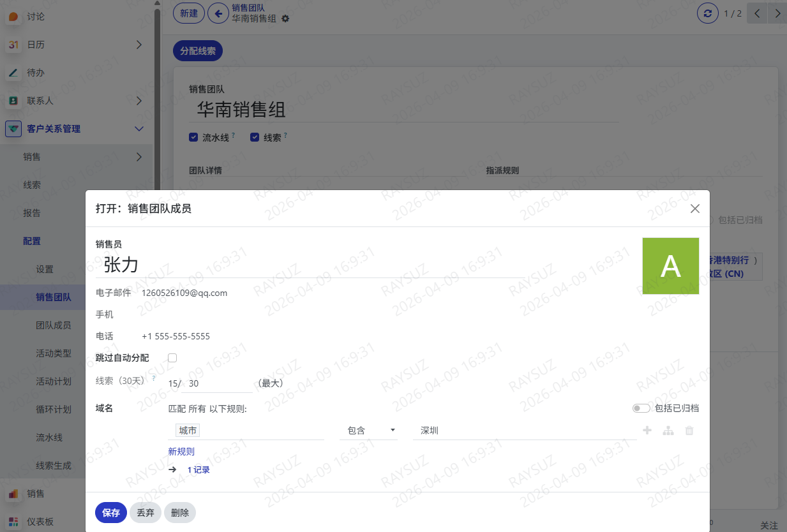
Task: Click the 分配线索 button
Action: click(x=198, y=51)
